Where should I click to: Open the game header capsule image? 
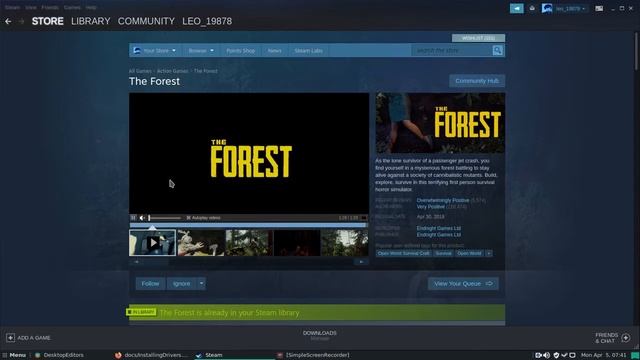(440, 123)
